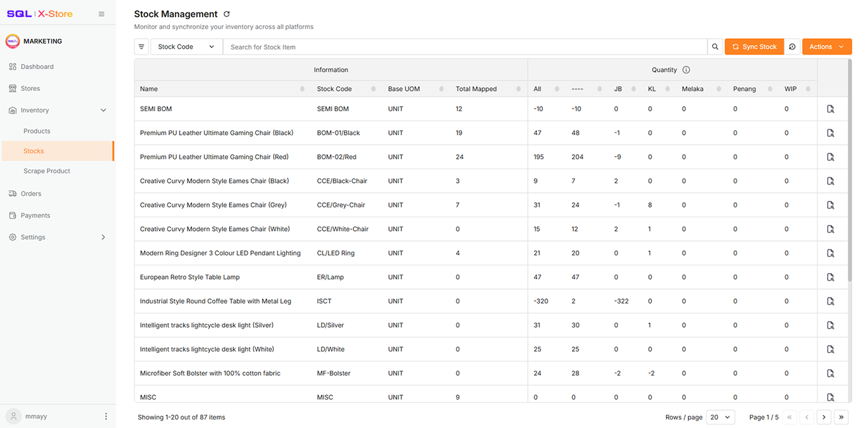868x428 pixels.
Task: Change rows per page dropdown
Action: pos(720,417)
